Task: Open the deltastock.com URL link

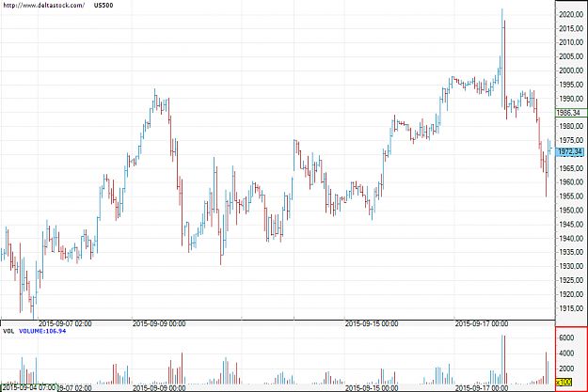Action: (43, 6)
